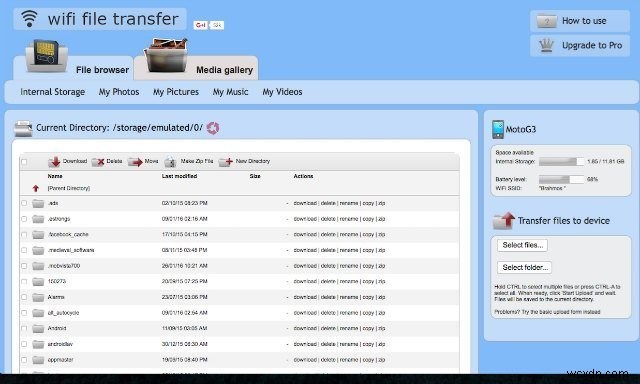This screenshot has width=640, height=384.
Task: Click the Size column header
Action: [x=255, y=176]
